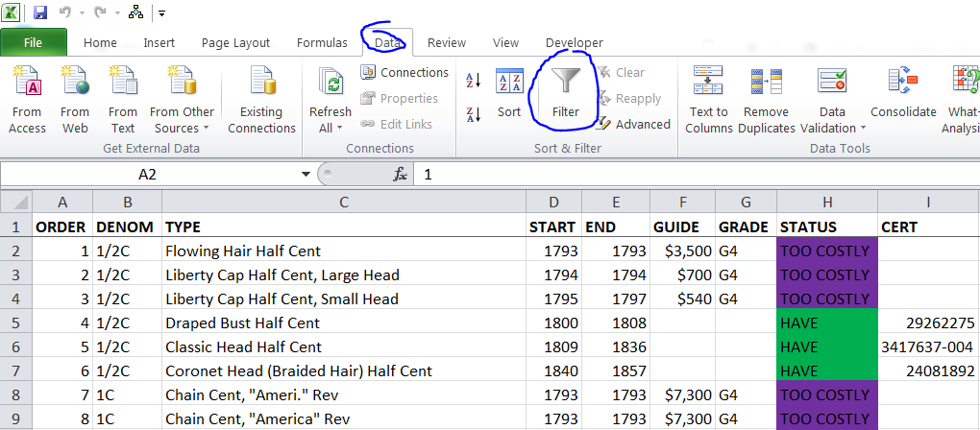Click the STATUS header cell
The image size is (980, 430).
point(827,227)
